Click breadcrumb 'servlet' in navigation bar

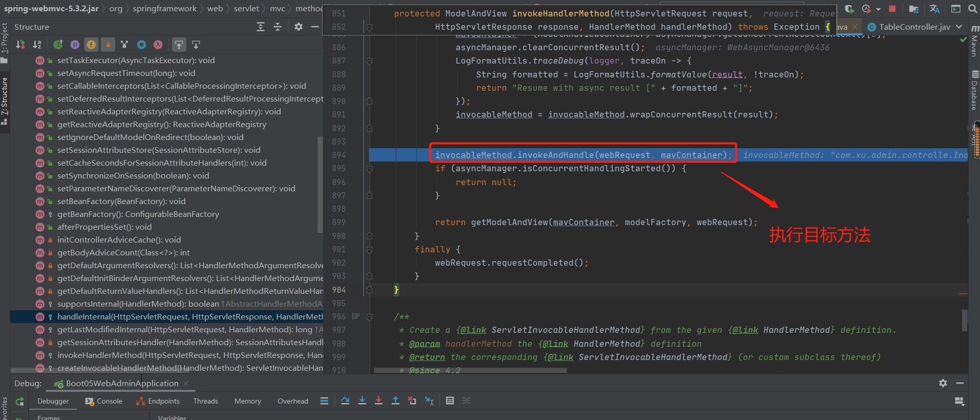(x=246, y=8)
